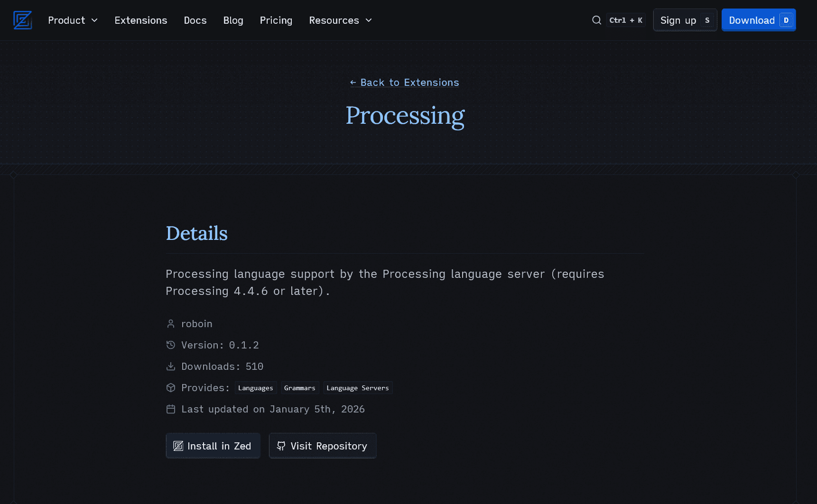Expand the Product dropdown chevron

94,20
